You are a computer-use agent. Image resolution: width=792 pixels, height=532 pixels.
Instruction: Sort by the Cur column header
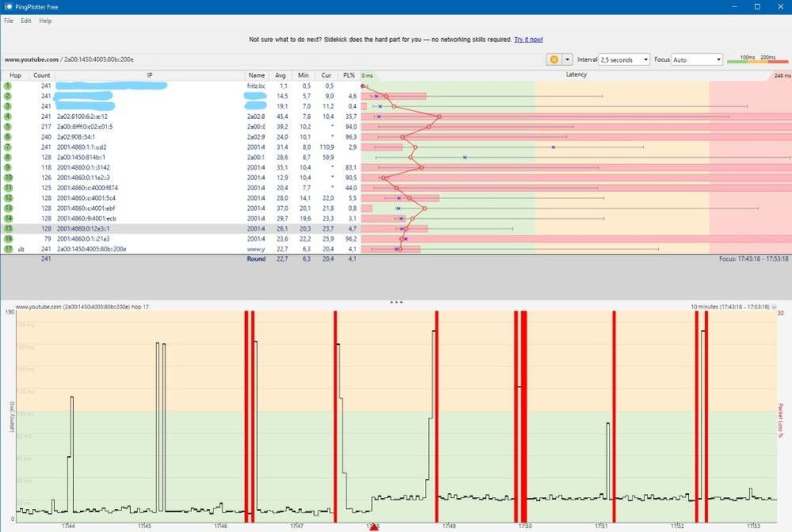(x=327, y=75)
